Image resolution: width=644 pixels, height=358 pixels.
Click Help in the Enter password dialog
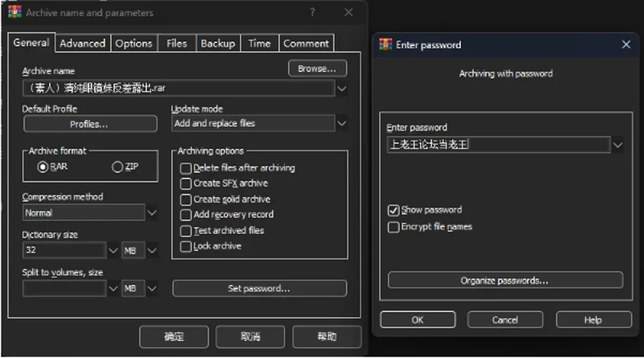click(x=594, y=320)
